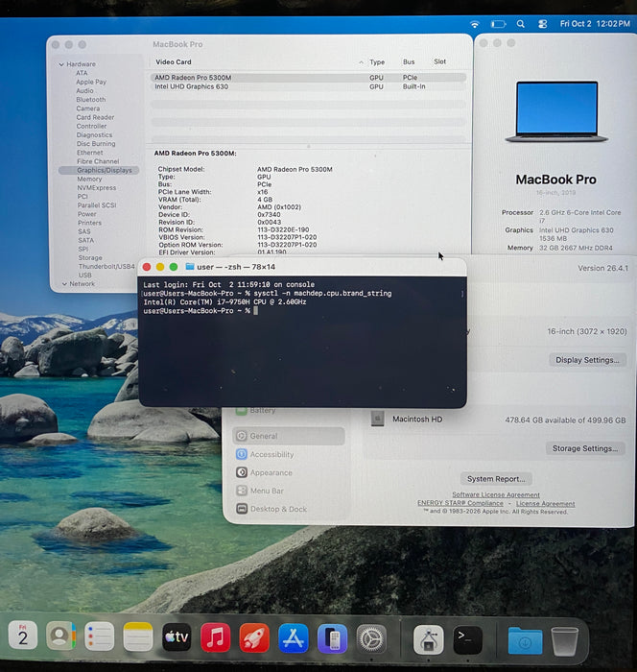Viewport: 637px width, 672px height.
Task: Select General in System Settings sidebar
Action: click(289, 436)
